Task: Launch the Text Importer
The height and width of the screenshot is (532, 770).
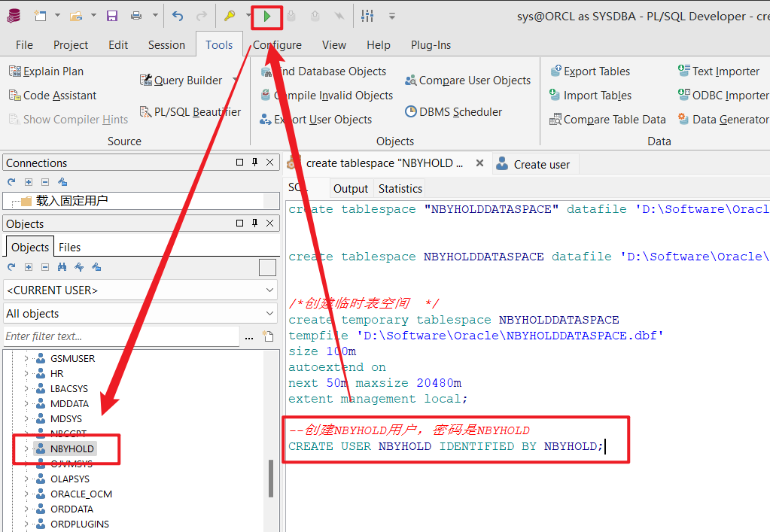Action: pyautogui.click(x=725, y=70)
